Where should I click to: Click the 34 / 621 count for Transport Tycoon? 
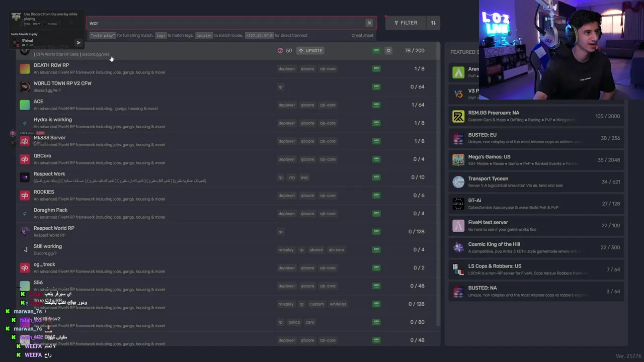(x=611, y=182)
